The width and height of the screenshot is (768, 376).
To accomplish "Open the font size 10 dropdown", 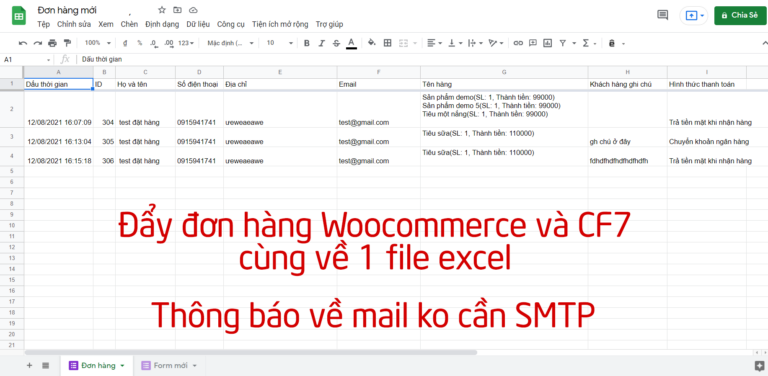I will (279, 43).
